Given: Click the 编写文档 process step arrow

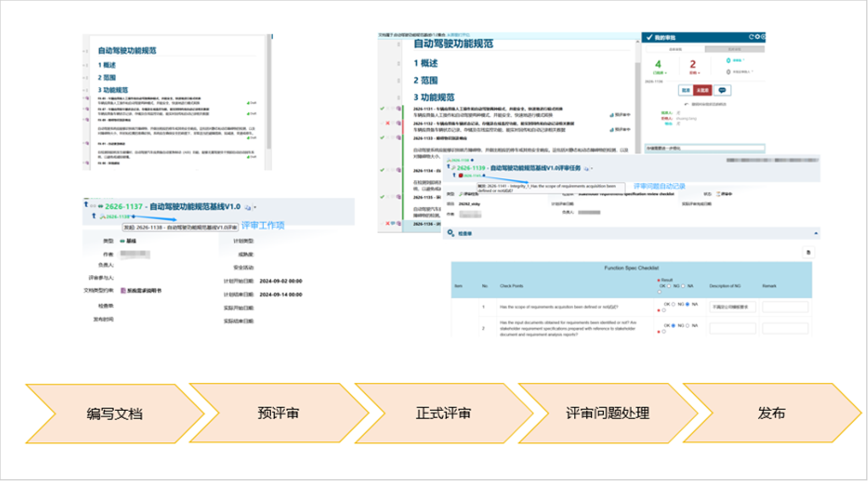Looking at the screenshot, I should [114, 413].
